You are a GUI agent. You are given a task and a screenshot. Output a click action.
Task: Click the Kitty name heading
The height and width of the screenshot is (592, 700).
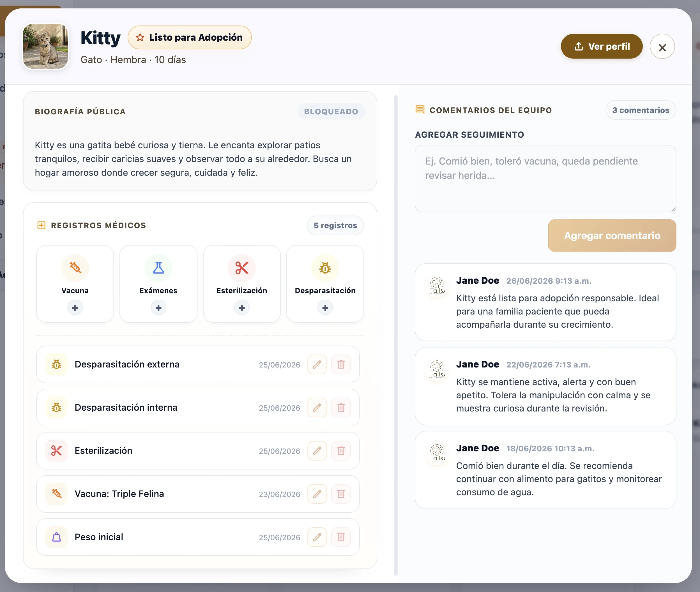tap(100, 38)
